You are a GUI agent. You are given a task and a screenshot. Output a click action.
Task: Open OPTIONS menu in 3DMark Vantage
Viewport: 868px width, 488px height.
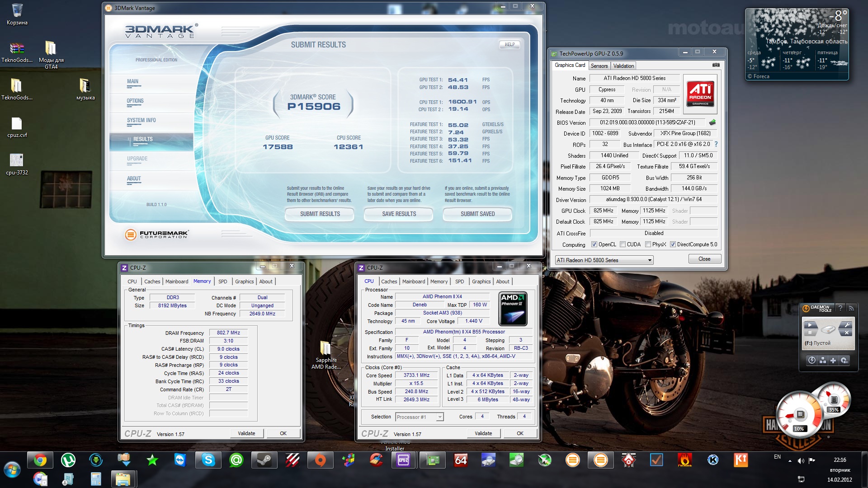pos(135,101)
